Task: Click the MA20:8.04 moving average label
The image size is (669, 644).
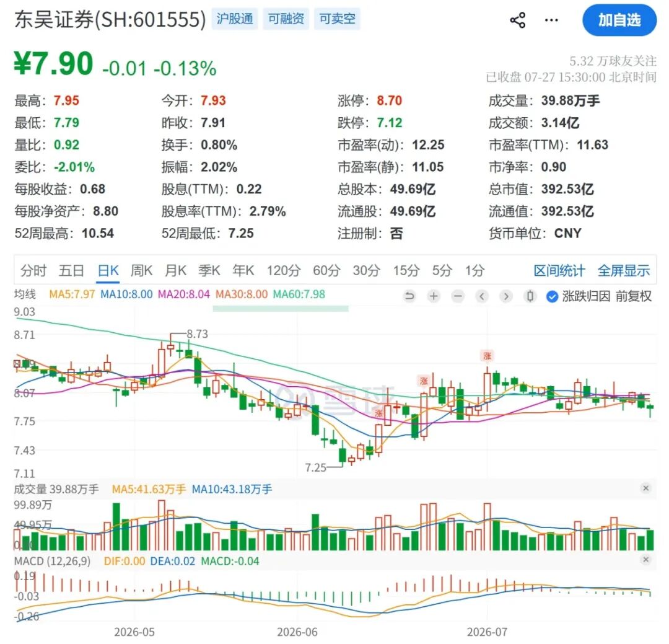Action: click(184, 294)
